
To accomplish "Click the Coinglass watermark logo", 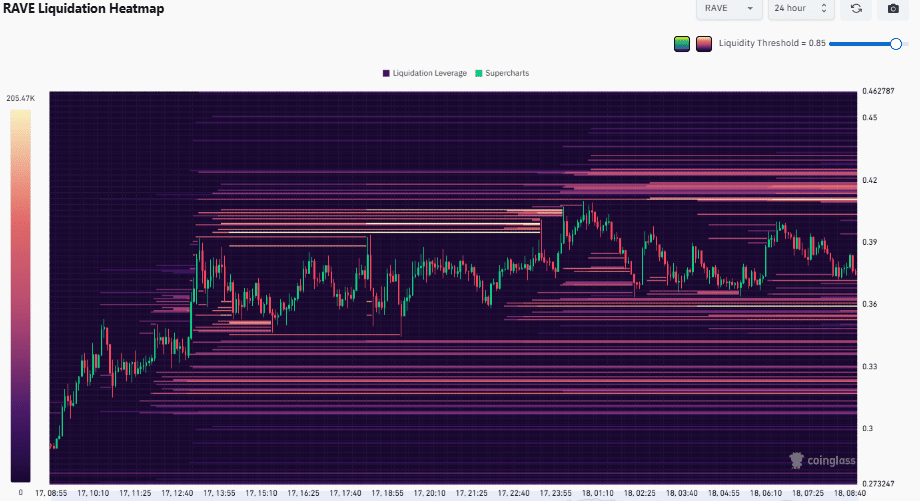I will click(x=819, y=460).
